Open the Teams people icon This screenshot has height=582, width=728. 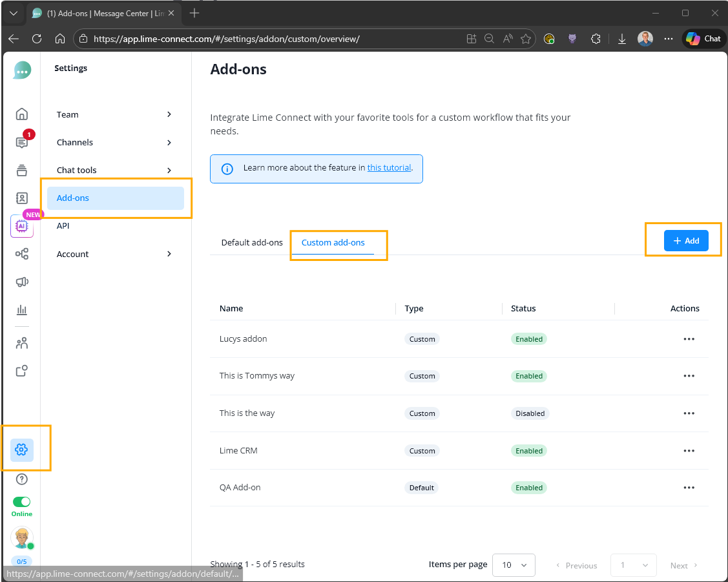tap(21, 342)
